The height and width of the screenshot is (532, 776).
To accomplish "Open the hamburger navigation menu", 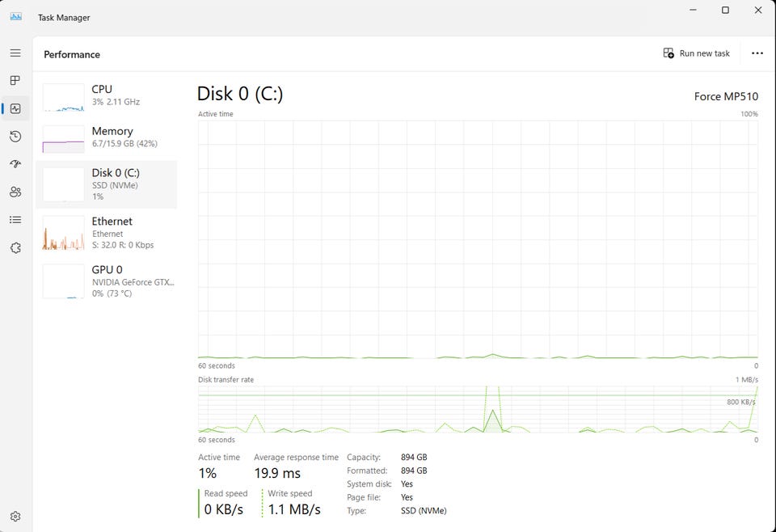I will coord(15,53).
